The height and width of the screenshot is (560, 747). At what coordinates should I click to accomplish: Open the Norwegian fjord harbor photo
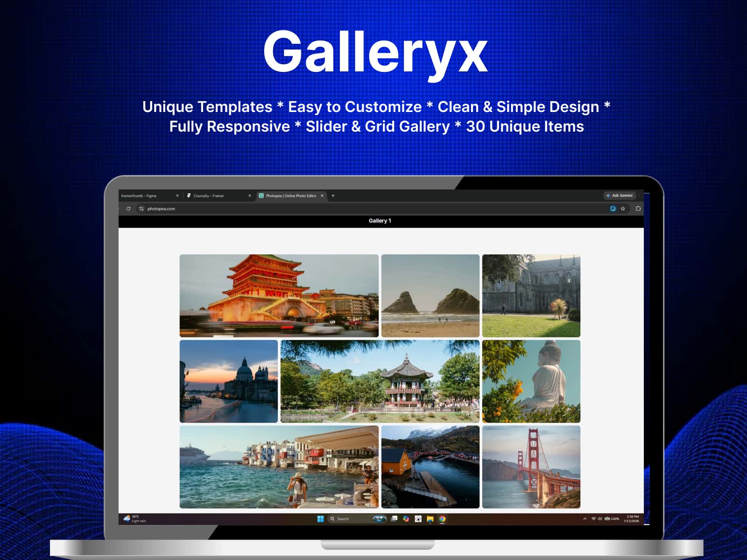[430, 467]
